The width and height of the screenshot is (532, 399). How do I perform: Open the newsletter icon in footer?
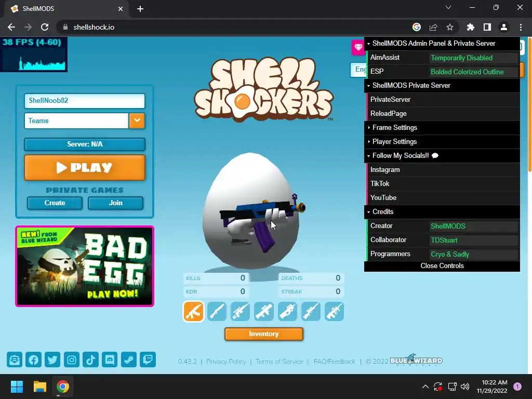coord(15,360)
